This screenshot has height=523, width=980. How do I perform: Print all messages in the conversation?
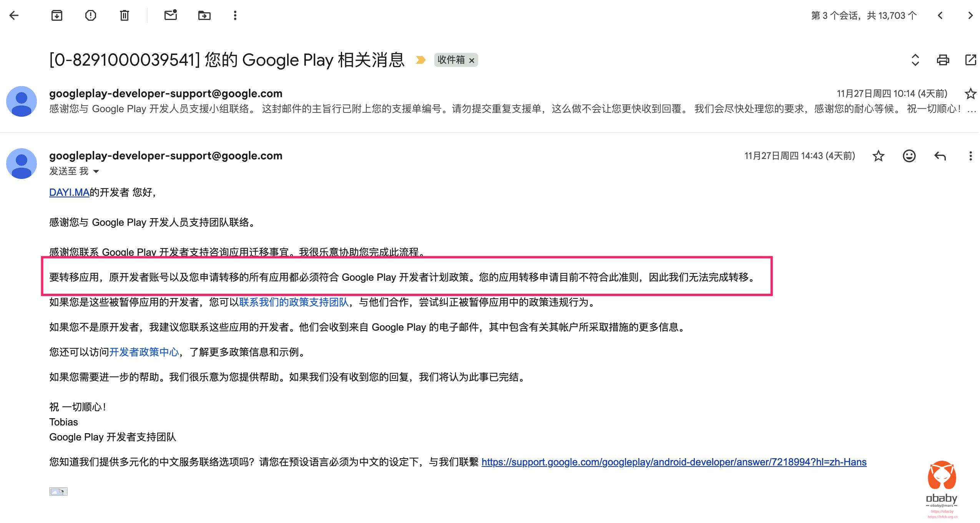(x=943, y=60)
